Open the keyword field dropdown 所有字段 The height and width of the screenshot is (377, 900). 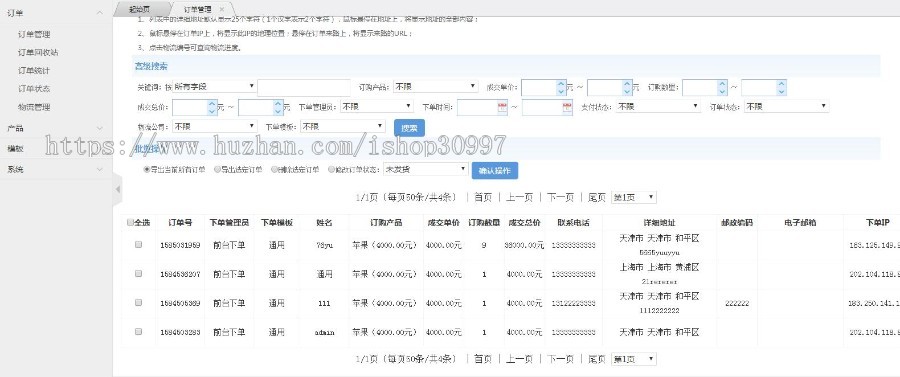tap(214, 86)
